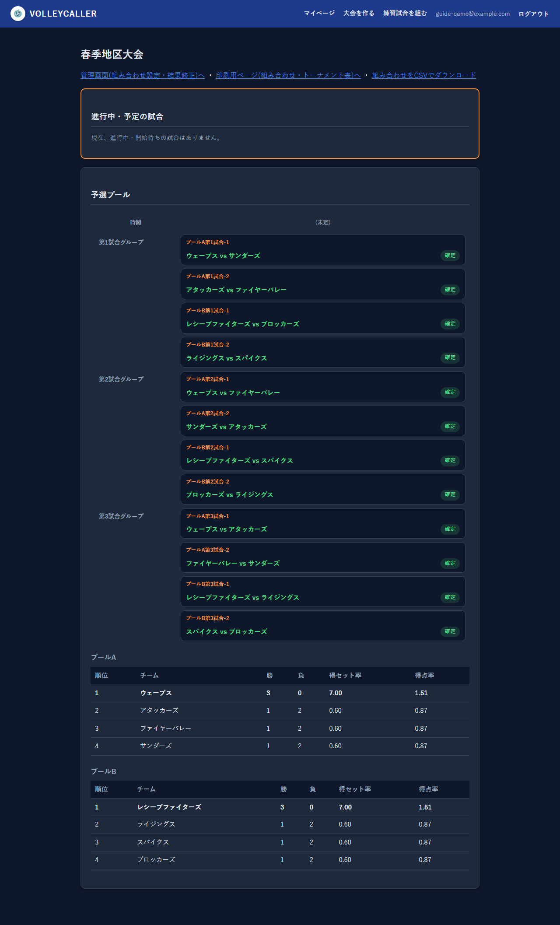Download the pairings via CSV link
The height and width of the screenshot is (925, 560).
coord(424,75)
